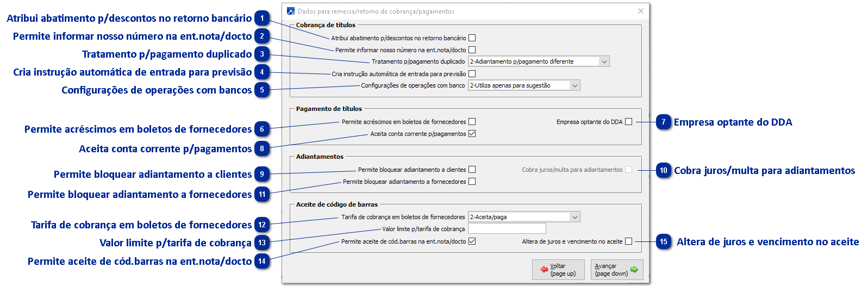Screen dimensions: 868x292
Task: Click the numbered callout badge 10
Action: 664,171
